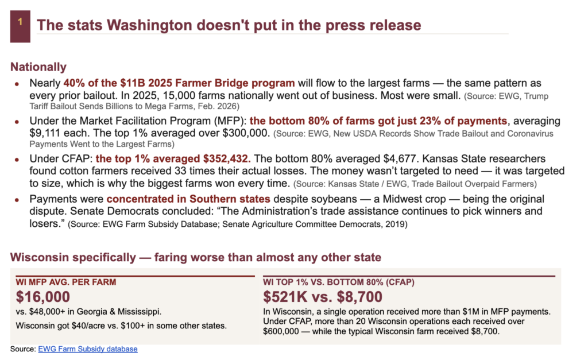Screen dimensions: 588x364
Task: Open the EWG Farm Subsidy database link
Action: pyautogui.click(x=88, y=349)
